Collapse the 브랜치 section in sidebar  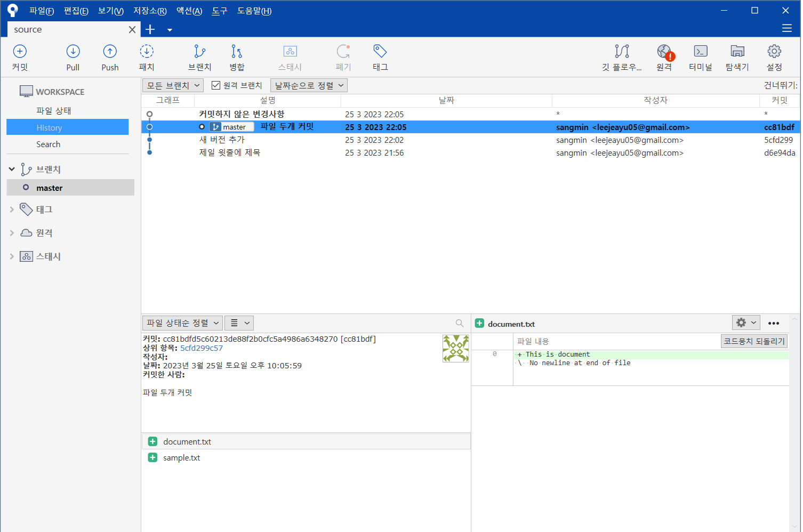coord(12,169)
